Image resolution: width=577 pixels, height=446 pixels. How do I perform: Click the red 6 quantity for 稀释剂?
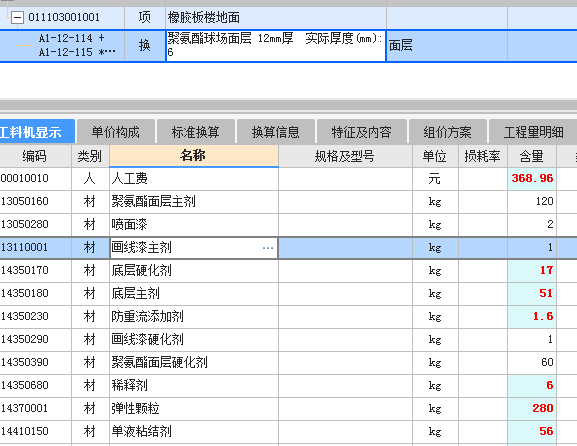coord(532,386)
